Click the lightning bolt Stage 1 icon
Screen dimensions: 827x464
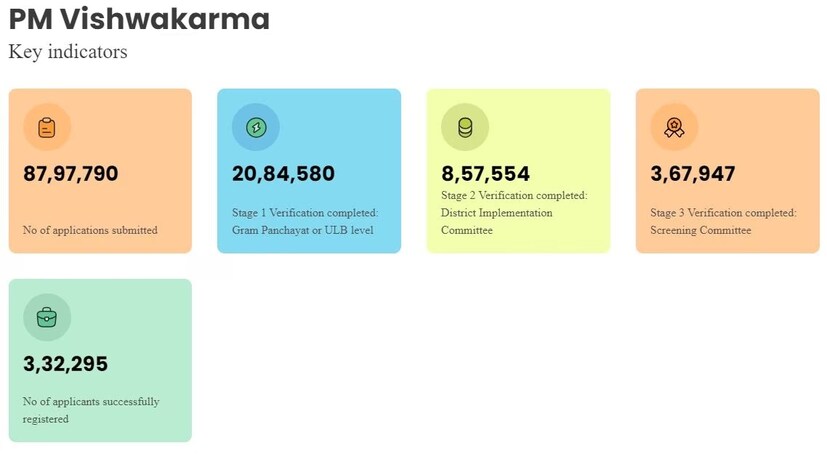pyautogui.click(x=256, y=127)
